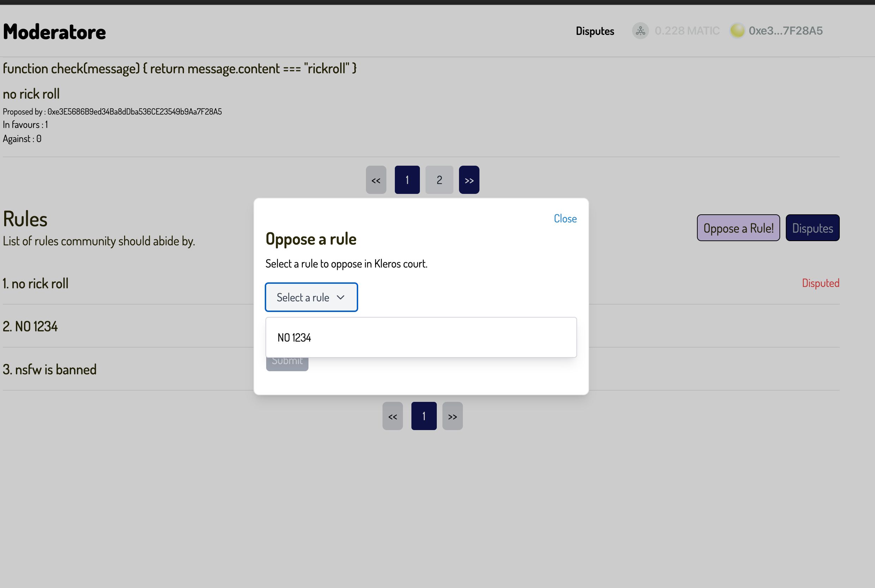Click page 1 in rules pagination
The image size is (875, 588).
(x=424, y=415)
